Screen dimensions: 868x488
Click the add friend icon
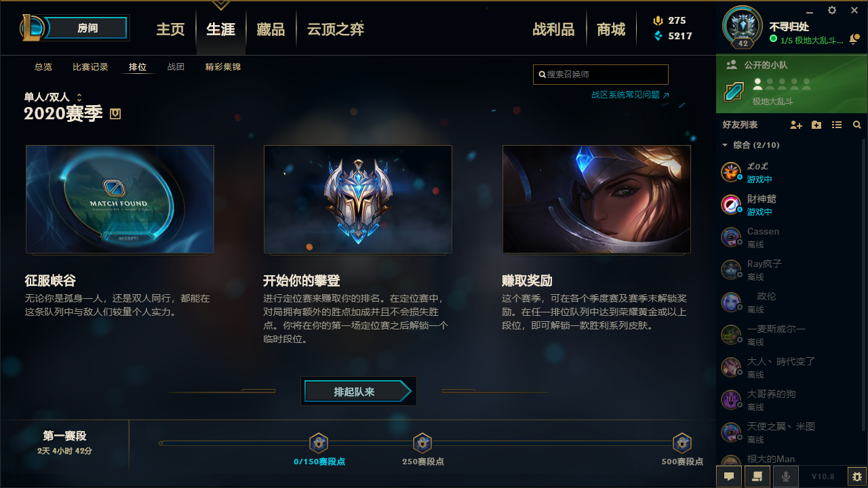[796, 125]
